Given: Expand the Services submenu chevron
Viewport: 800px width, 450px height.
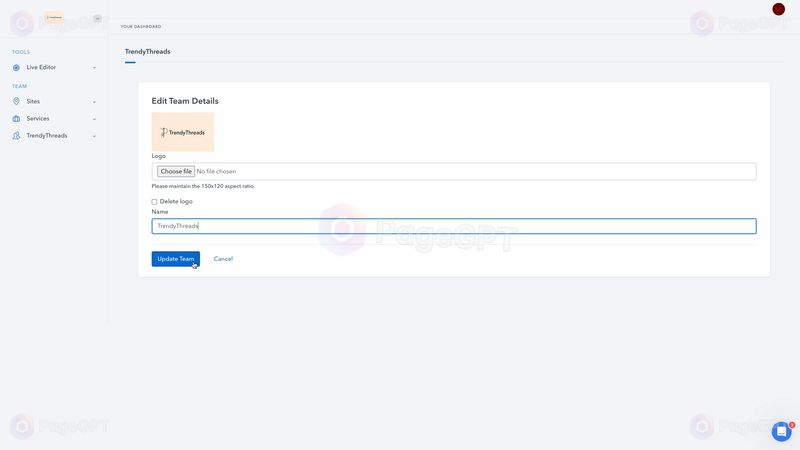Looking at the screenshot, I should click(x=94, y=119).
